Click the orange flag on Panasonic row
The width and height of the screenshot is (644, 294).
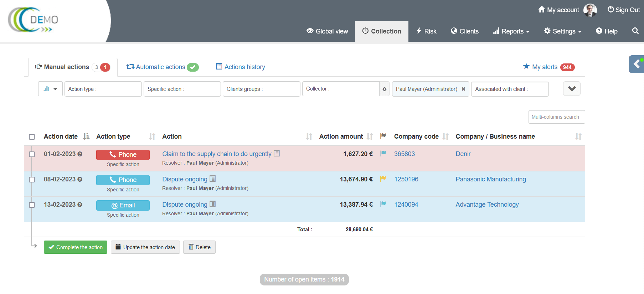coord(383,179)
